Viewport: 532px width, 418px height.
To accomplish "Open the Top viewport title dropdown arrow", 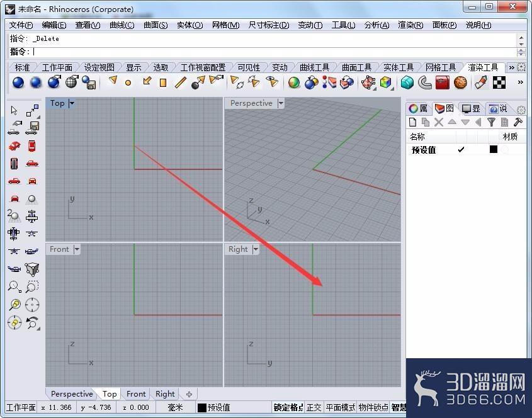I will tap(72, 103).
